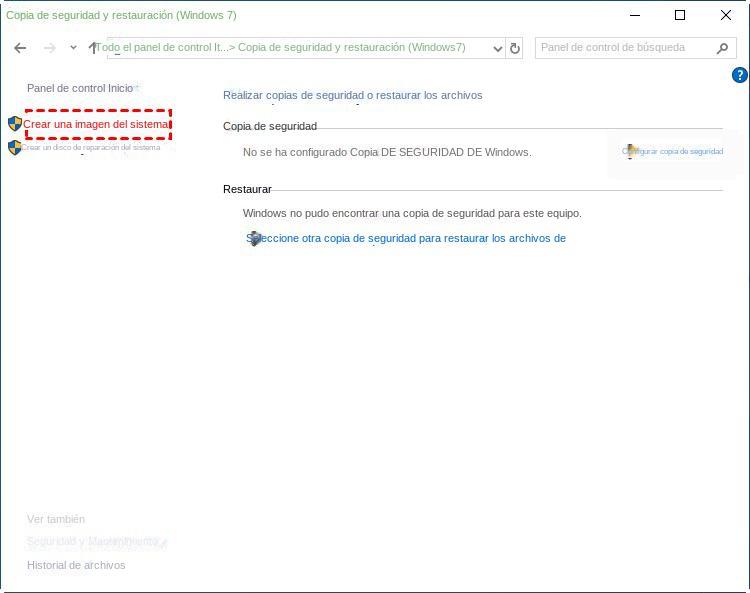Open Seguridad y Mantenimiento link

click(x=92, y=541)
